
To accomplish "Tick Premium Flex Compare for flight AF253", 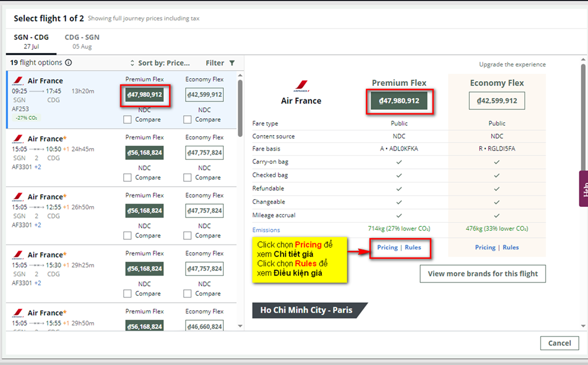I will 127,120.
